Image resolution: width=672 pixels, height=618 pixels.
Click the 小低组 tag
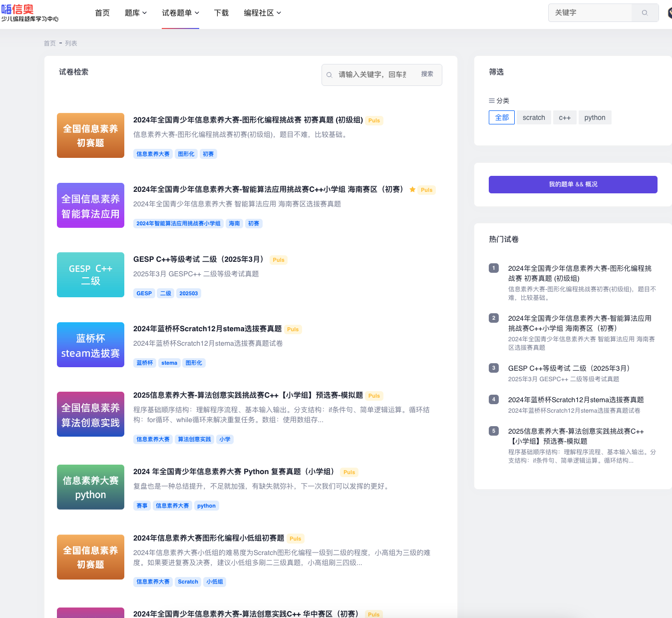215,582
